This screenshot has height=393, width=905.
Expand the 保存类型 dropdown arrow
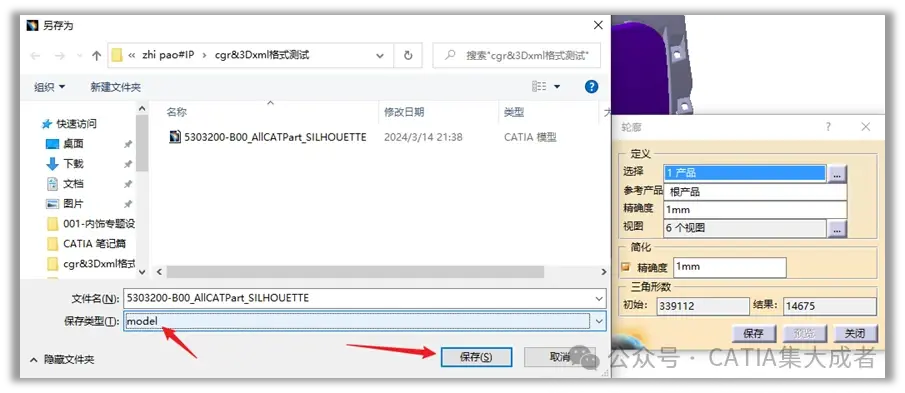(599, 321)
